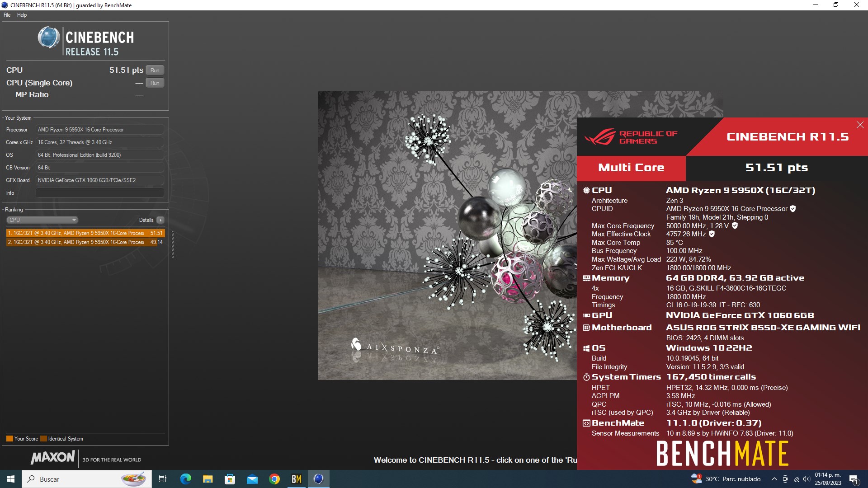Open Task View on the taskbar
The height and width of the screenshot is (488, 868).
(163, 479)
